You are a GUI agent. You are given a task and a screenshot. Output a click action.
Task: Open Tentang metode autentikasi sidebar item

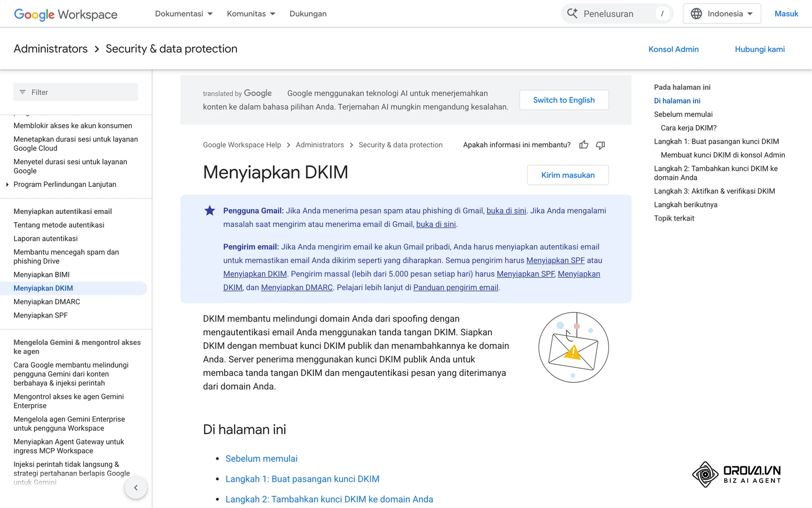point(59,225)
